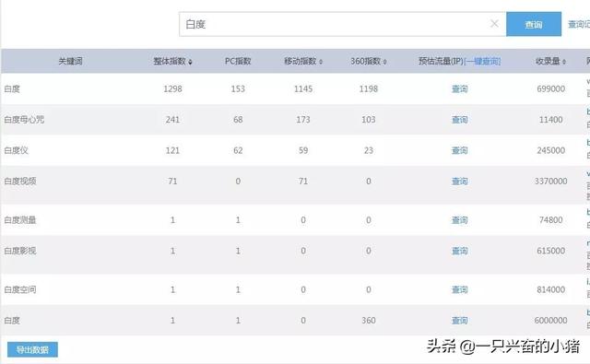Click indexed count 245000
Viewport: 590px width, 364px height.
[x=551, y=150]
